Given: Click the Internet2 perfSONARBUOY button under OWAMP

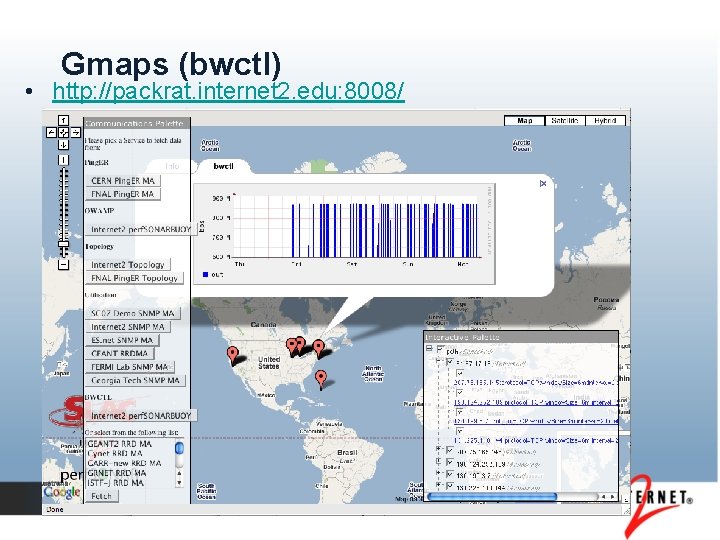Looking at the screenshot, I should pyautogui.click(x=141, y=229).
